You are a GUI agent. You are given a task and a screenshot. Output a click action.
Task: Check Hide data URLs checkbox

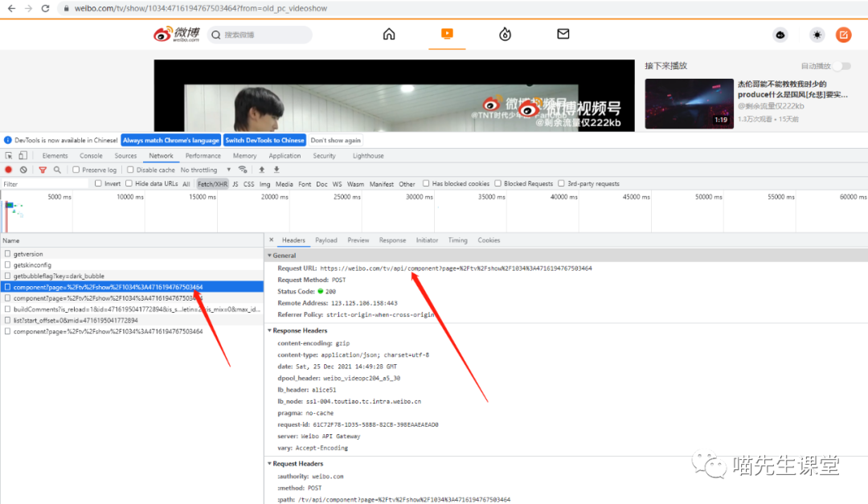(129, 183)
